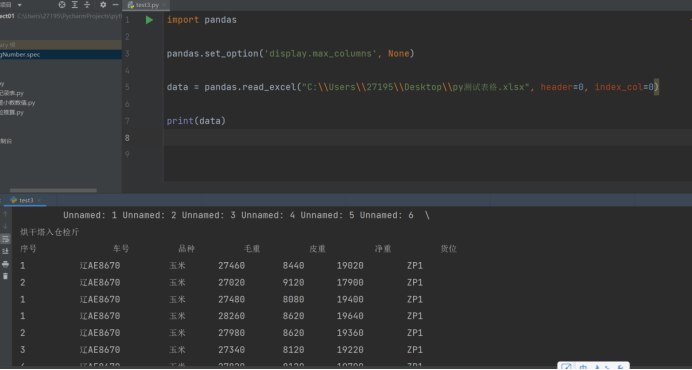Viewport: 692px width, 370px height.
Task: Click the up stack trace arrow
Action: (5, 214)
